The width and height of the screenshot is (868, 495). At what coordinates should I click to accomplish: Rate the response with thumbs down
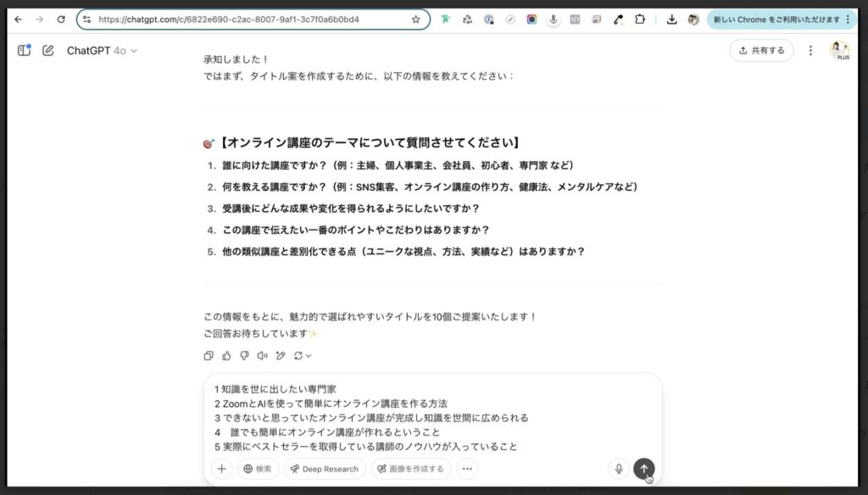[245, 356]
